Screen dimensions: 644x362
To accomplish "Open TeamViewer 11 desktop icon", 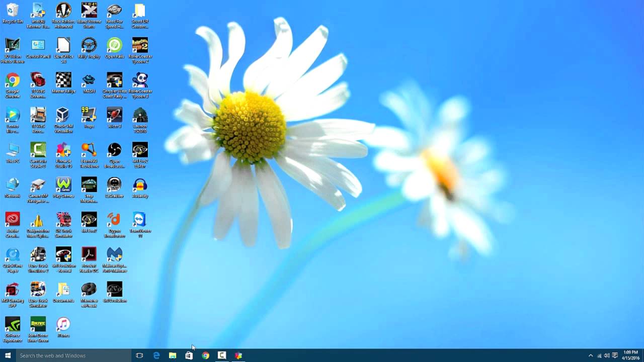I will pyautogui.click(x=140, y=225).
